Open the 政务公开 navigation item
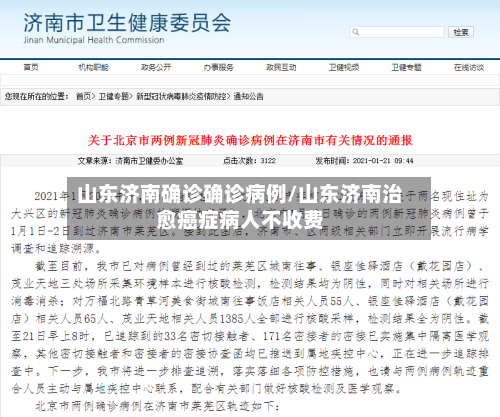 click(x=156, y=67)
